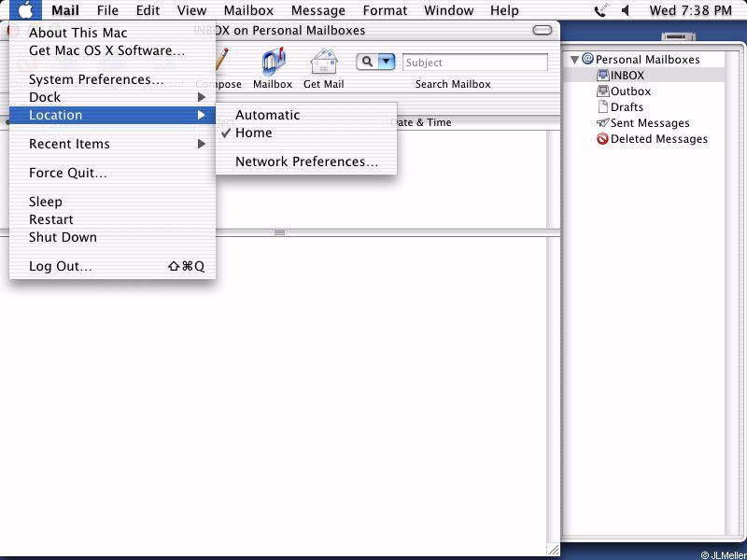Select Sent Messages in the drawer
The height and width of the screenshot is (560, 747).
pyautogui.click(x=650, y=123)
